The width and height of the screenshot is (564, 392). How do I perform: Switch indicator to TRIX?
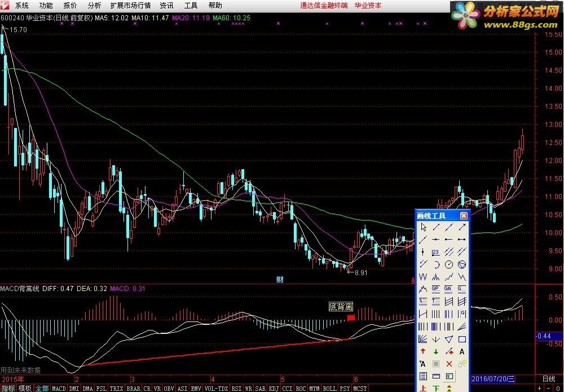click(x=116, y=389)
